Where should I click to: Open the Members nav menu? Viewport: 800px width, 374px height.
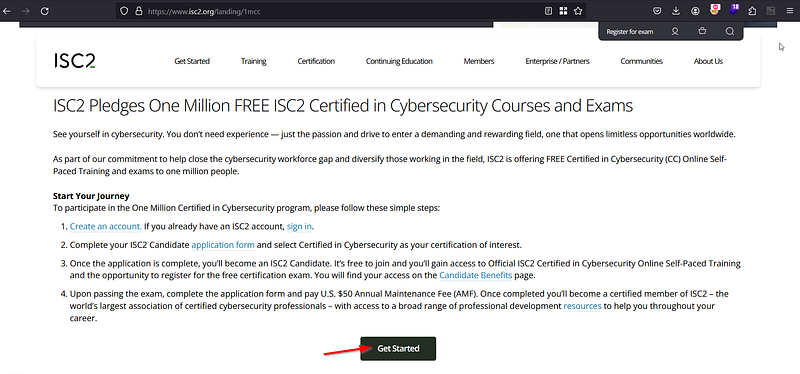(479, 61)
